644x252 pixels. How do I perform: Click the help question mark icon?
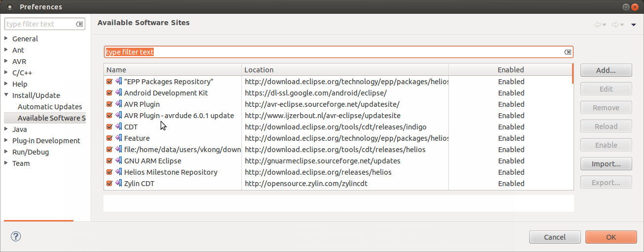tap(16, 237)
